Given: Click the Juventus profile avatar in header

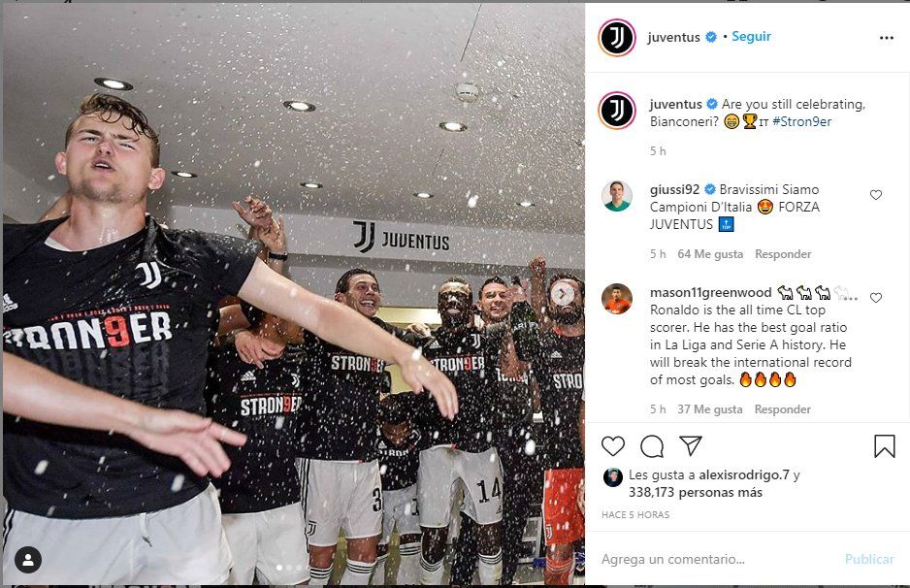Looking at the screenshot, I should pos(616,38).
